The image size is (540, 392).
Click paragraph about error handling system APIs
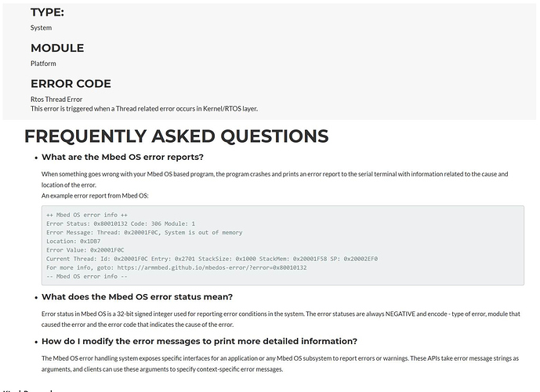click(x=280, y=364)
